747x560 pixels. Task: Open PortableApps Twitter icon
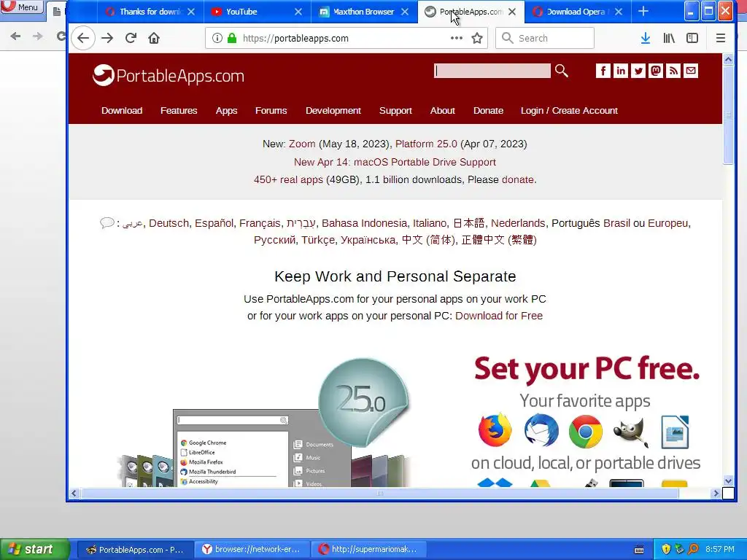[x=638, y=71]
